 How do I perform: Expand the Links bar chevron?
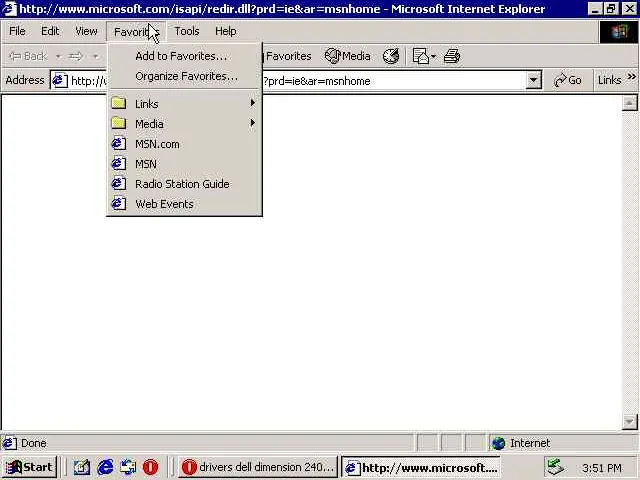pos(631,77)
